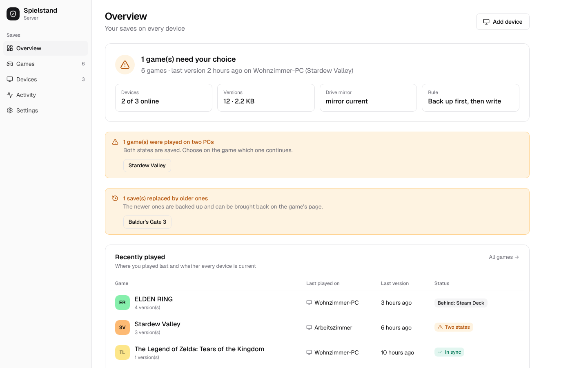This screenshot has height=368, width=588.
Task: Click the TL avatar for Zelda
Action: tap(122, 352)
